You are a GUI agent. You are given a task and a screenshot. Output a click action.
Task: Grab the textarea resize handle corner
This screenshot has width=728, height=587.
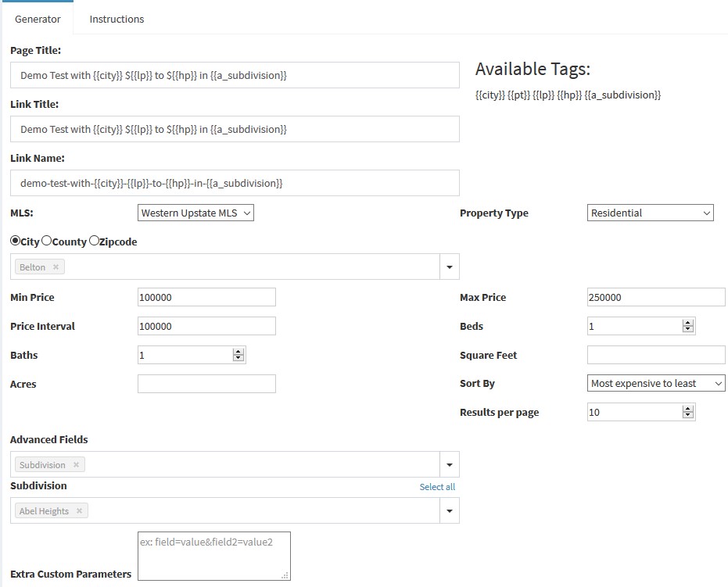pos(285,575)
